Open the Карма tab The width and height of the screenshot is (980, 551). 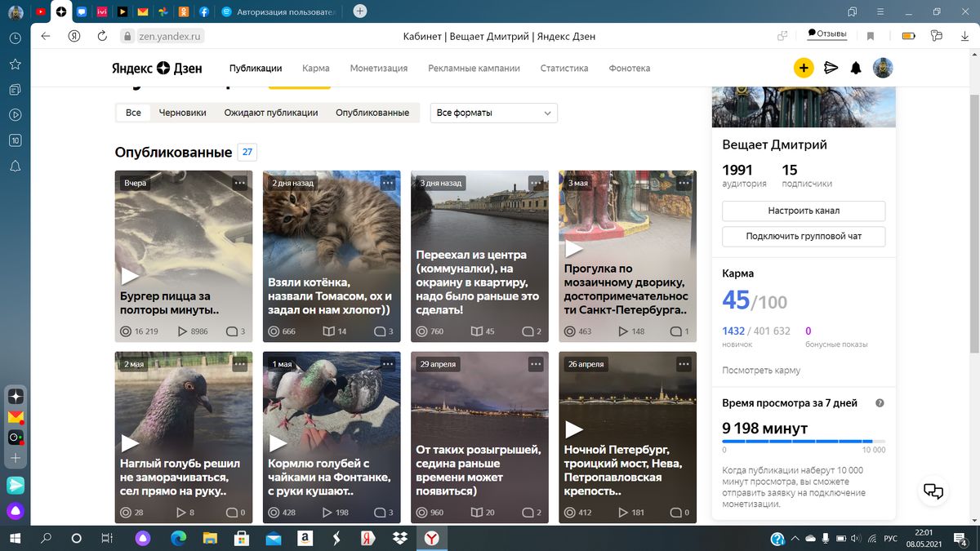click(x=316, y=69)
